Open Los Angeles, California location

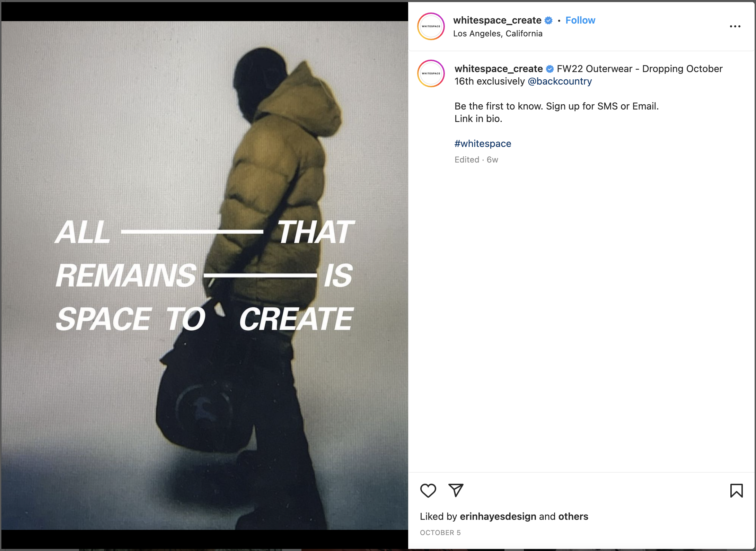pyautogui.click(x=498, y=34)
